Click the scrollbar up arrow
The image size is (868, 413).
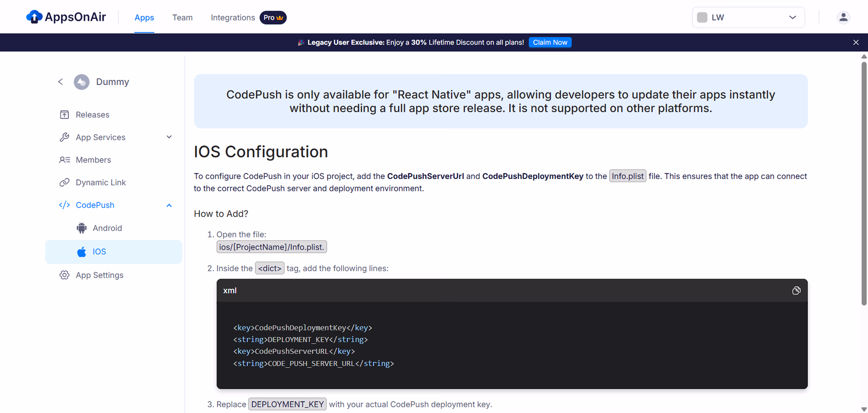(x=864, y=56)
